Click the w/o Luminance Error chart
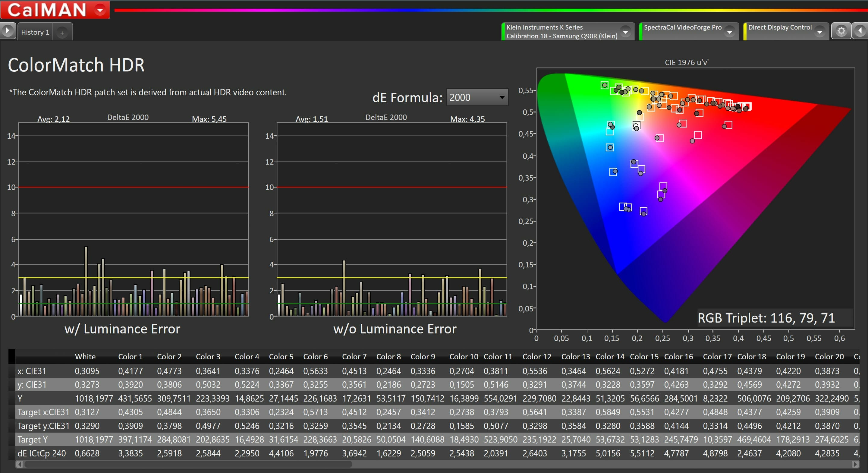This screenshot has width=868, height=473. (x=392, y=219)
